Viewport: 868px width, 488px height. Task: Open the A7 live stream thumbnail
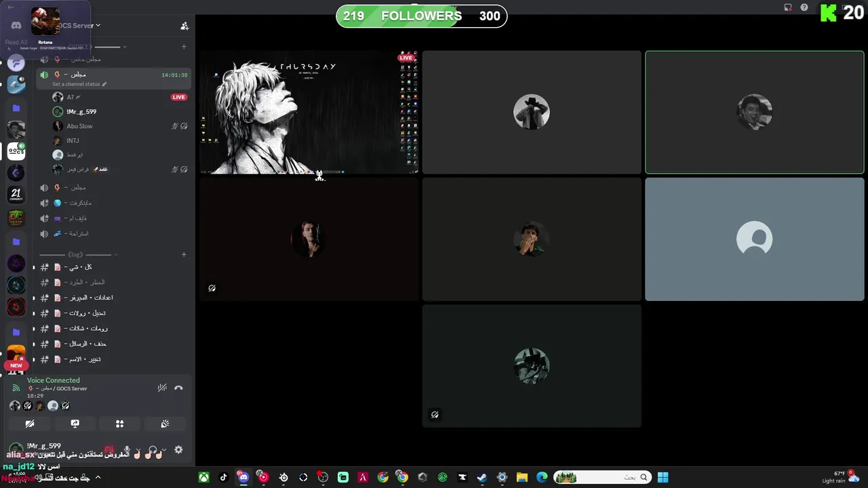[x=309, y=113]
